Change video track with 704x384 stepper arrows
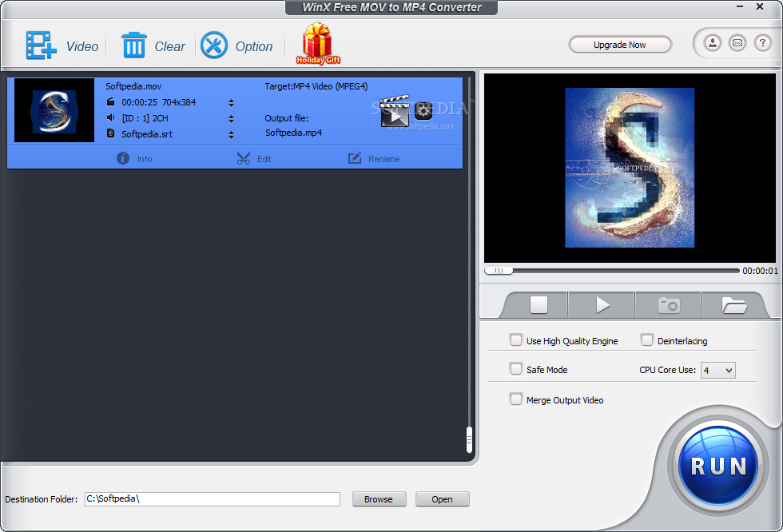The image size is (783, 532). pos(231,103)
